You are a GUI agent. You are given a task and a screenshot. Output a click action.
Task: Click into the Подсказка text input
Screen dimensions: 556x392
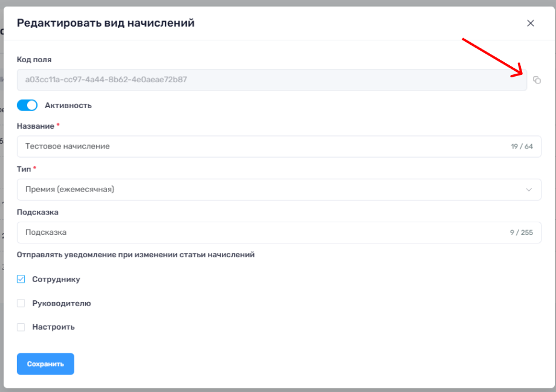click(x=260, y=233)
